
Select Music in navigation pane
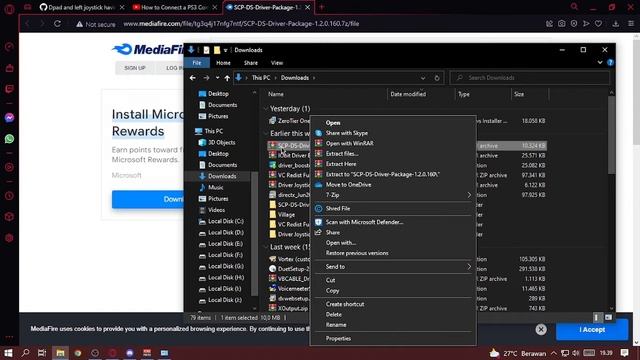pyautogui.click(x=216, y=187)
